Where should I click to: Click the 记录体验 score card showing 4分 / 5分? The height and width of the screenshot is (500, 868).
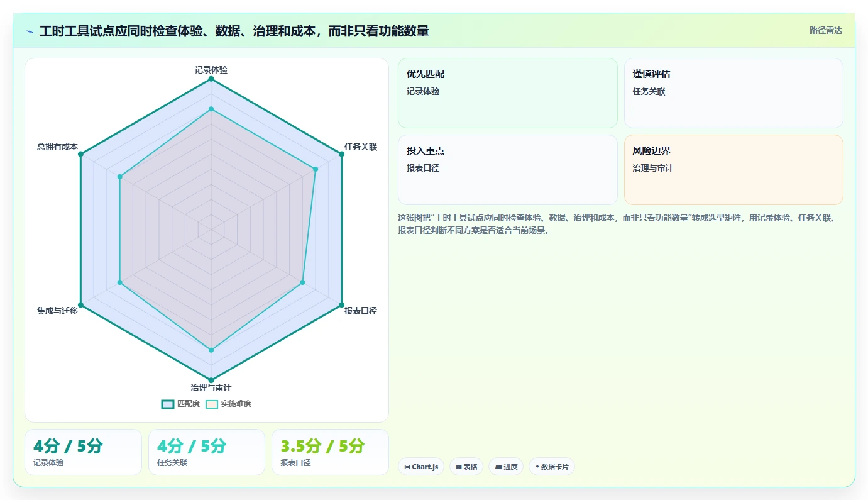[83, 452]
